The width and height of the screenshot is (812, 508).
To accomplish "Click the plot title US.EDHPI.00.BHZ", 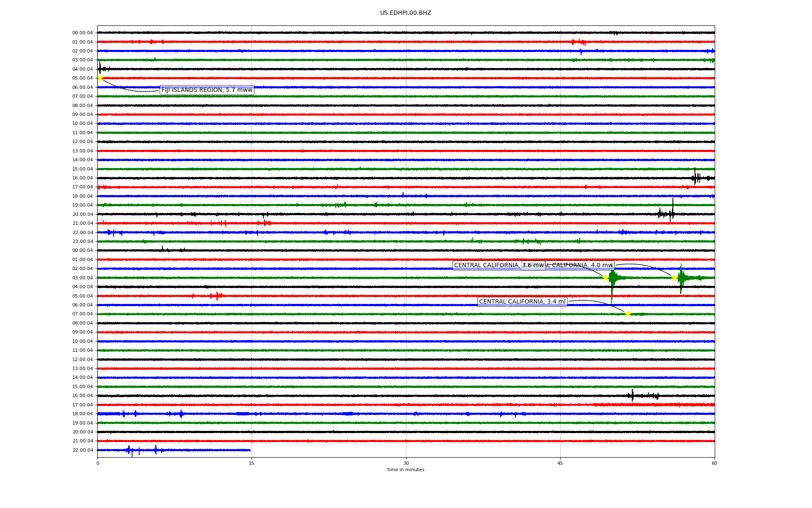I will (x=406, y=13).
